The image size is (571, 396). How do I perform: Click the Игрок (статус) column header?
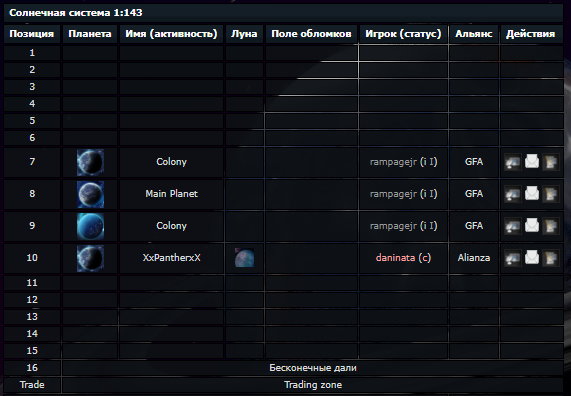(403, 34)
